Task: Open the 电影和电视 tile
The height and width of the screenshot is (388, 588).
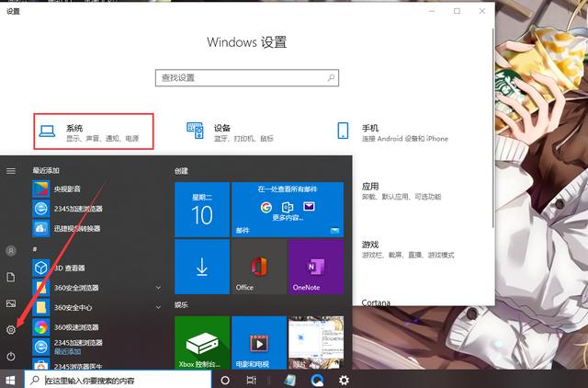Action: point(259,343)
